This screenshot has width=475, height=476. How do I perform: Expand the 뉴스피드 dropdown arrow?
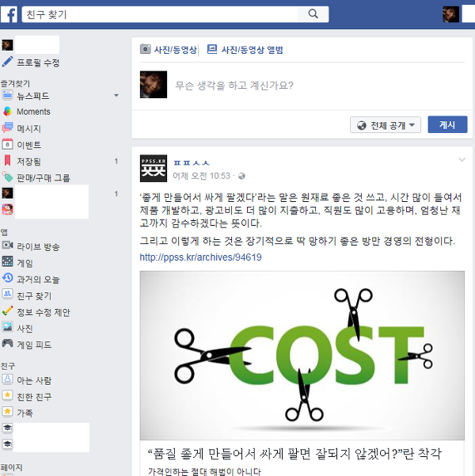point(116,96)
